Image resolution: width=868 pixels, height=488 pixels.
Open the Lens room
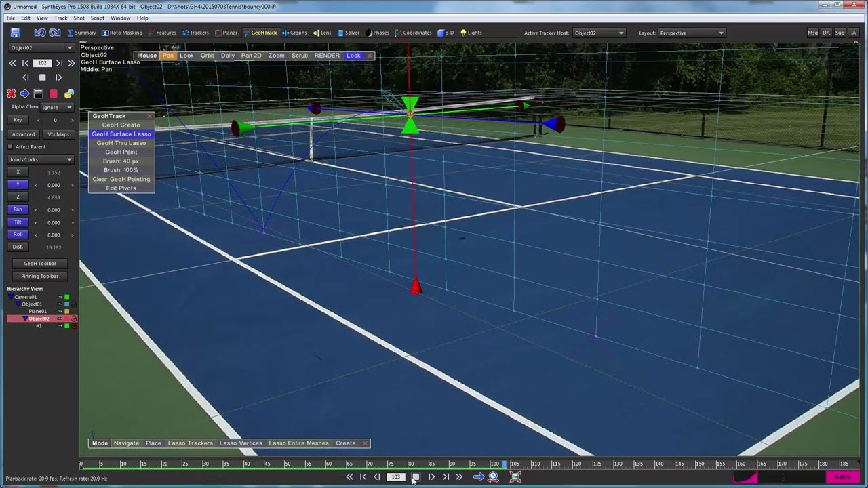pyautogui.click(x=322, y=33)
